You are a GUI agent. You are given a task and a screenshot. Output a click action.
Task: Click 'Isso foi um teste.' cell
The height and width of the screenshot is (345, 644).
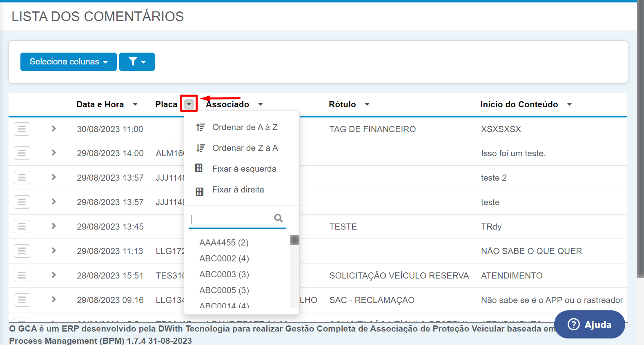(x=513, y=153)
